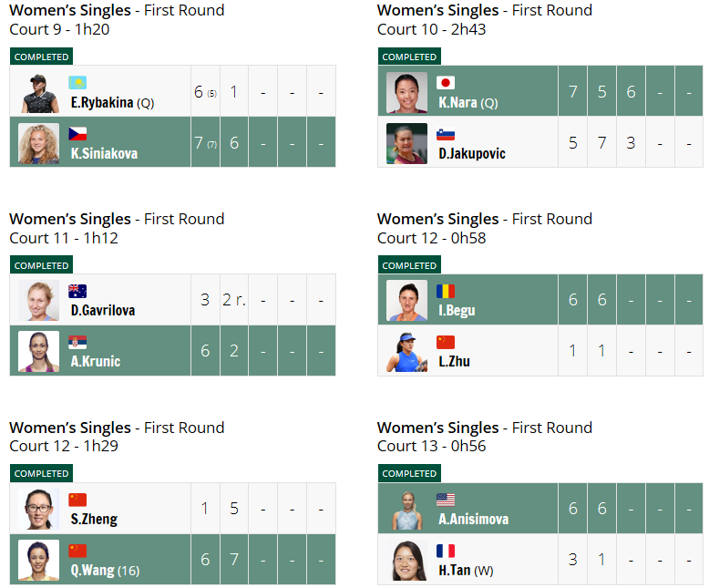Open the A.Anisimova player profile link
Viewport: 709px width, 588px height.
(x=473, y=519)
